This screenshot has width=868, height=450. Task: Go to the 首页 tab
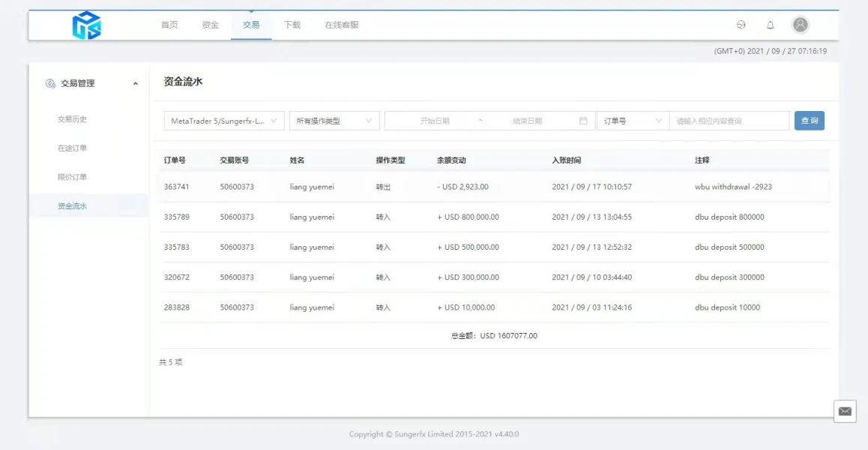[169, 25]
